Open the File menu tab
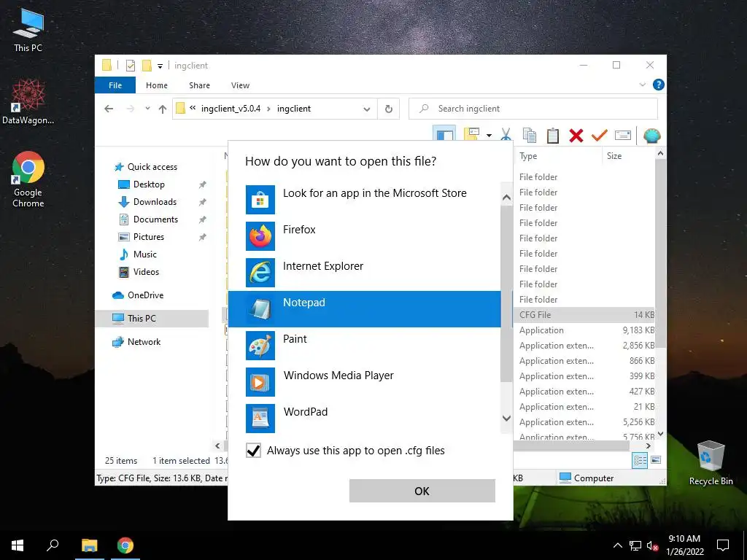The image size is (747, 560). (x=115, y=85)
